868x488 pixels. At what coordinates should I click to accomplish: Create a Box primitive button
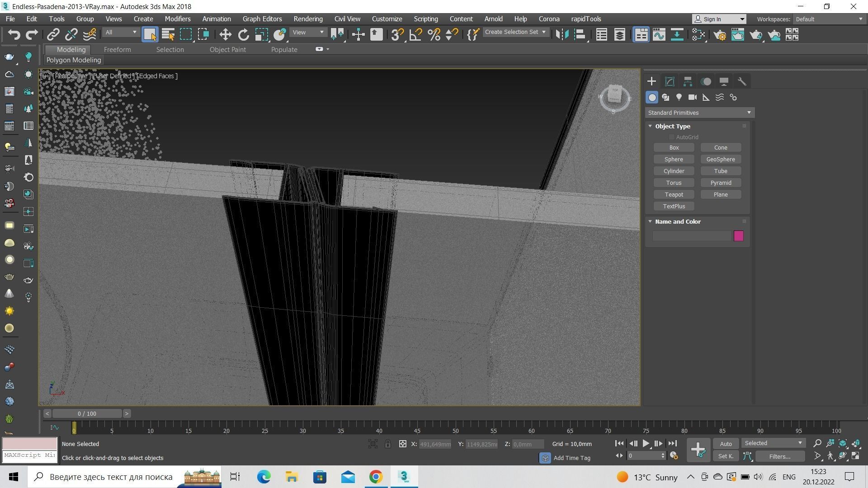pyautogui.click(x=674, y=148)
